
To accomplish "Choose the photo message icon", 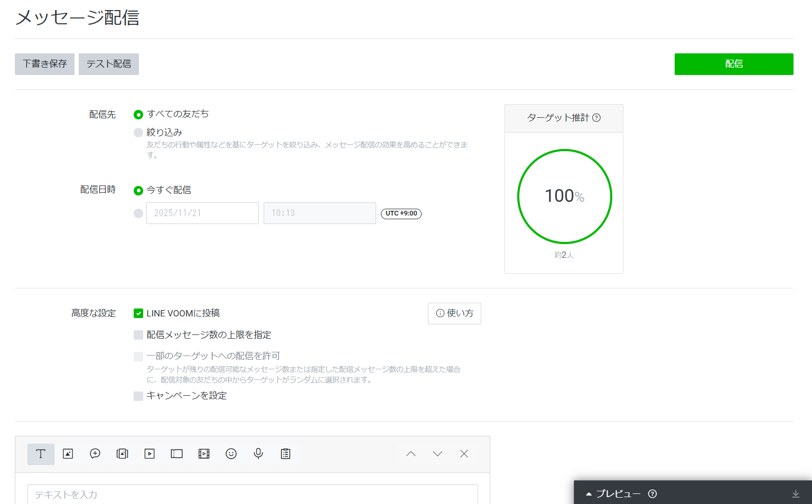I will tap(68, 454).
